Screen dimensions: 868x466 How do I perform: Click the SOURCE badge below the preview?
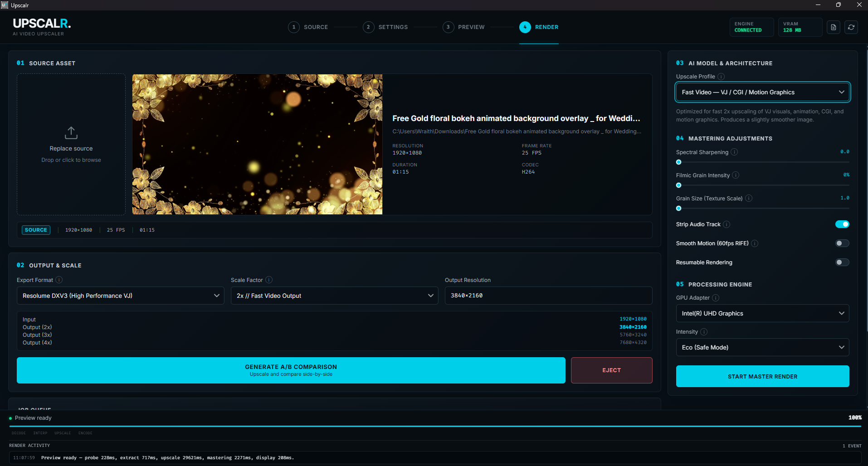pyautogui.click(x=36, y=230)
